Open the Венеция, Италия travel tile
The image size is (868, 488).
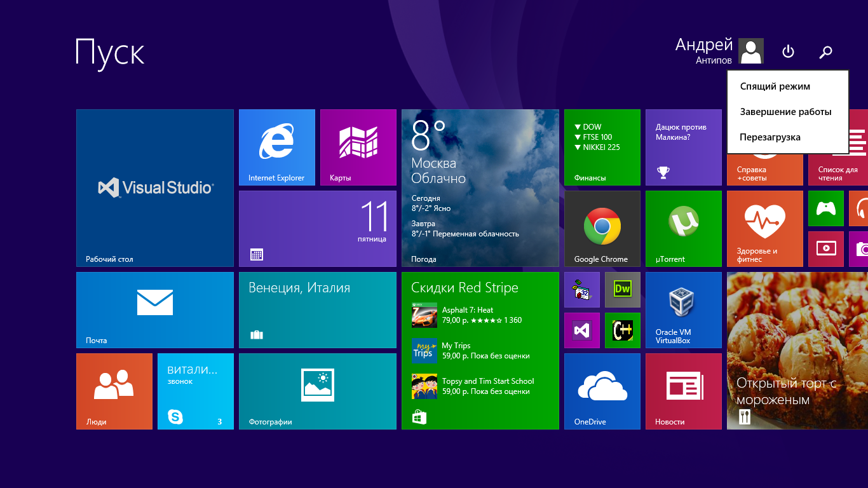(318, 310)
